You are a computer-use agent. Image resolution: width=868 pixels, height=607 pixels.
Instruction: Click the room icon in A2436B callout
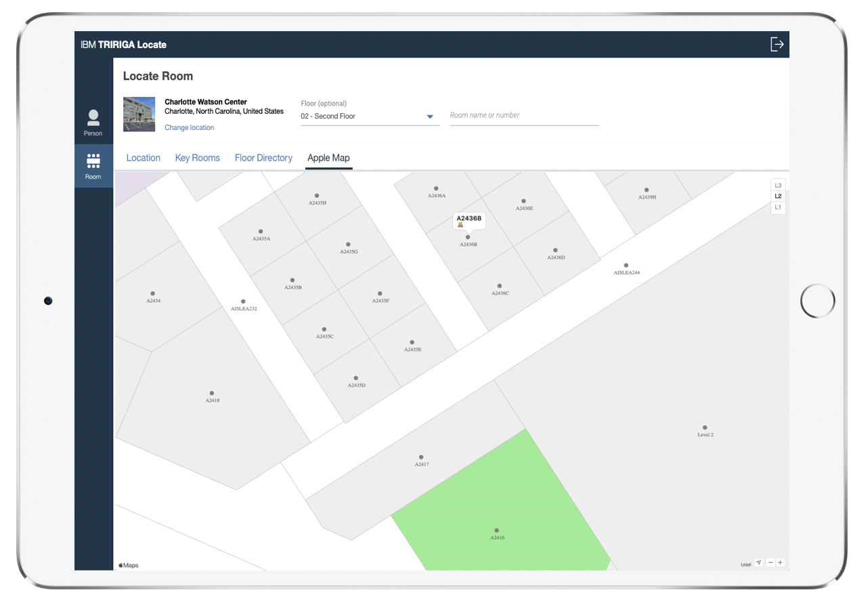click(460, 225)
